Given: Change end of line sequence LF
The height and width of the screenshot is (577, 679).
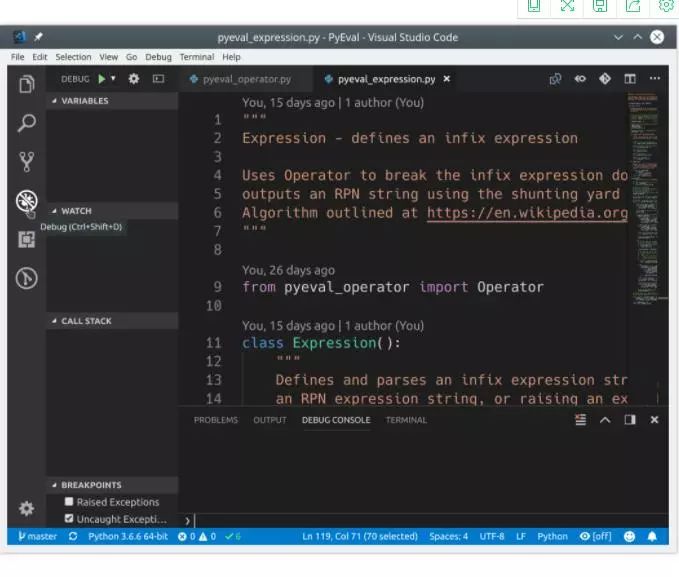Looking at the screenshot, I should coord(521,536).
